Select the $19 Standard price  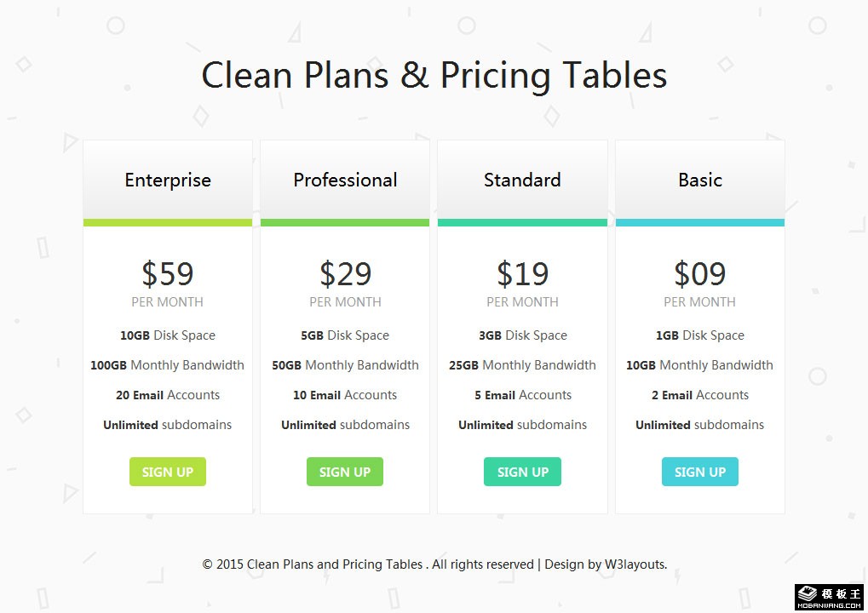pyautogui.click(x=522, y=274)
